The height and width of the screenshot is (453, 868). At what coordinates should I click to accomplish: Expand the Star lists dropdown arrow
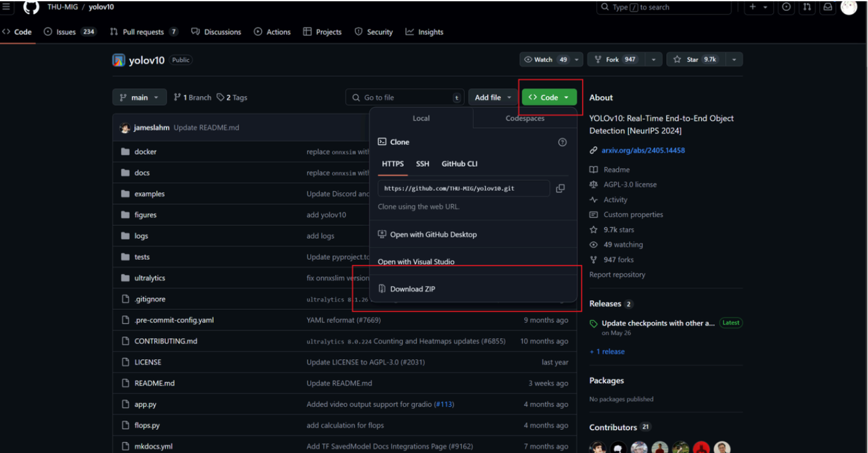click(734, 60)
